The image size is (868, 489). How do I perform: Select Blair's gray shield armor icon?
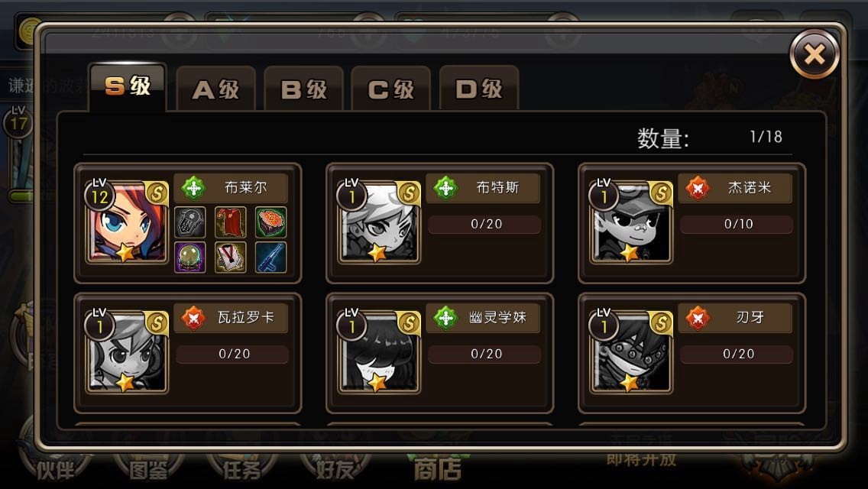pos(189,222)
